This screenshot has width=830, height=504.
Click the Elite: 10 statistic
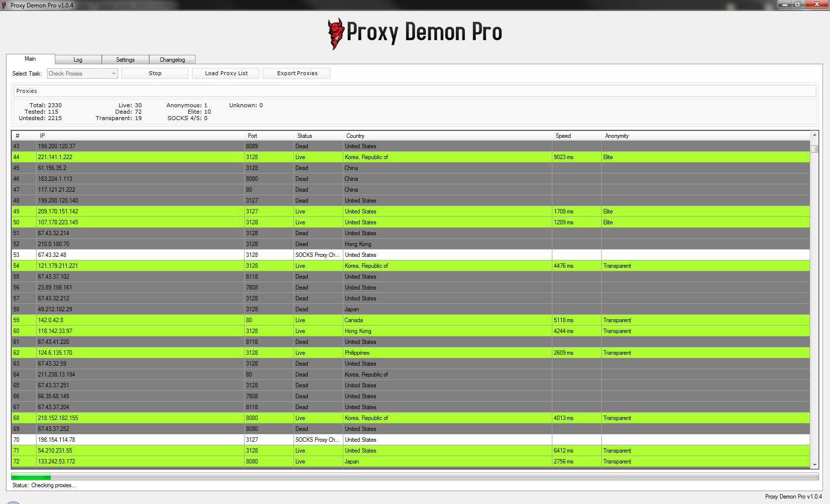(x=199, y=112)
